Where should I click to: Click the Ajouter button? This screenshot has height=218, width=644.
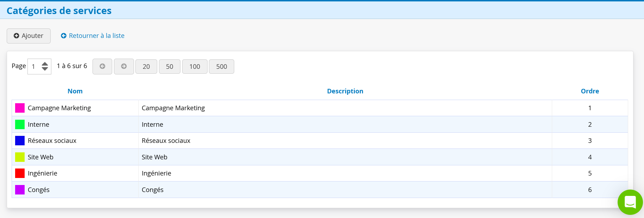coord(28,36)
